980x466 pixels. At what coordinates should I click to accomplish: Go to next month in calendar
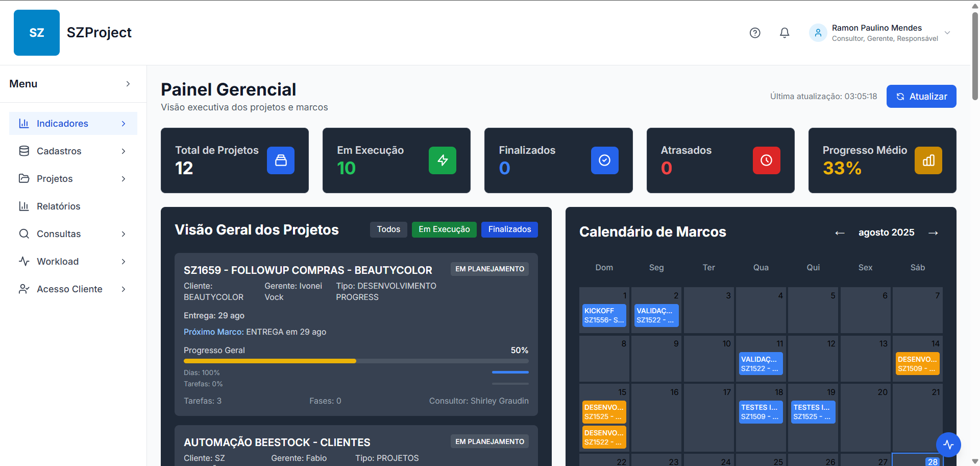pos(933,233)
